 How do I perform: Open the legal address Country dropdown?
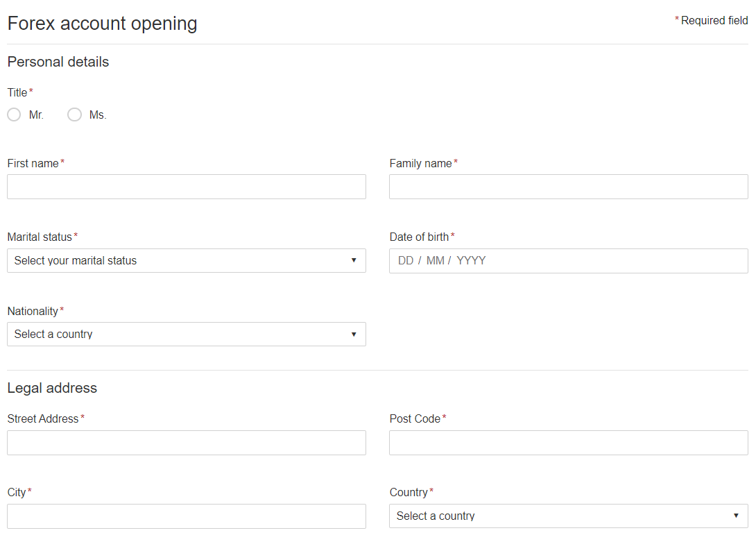(569, 516)
